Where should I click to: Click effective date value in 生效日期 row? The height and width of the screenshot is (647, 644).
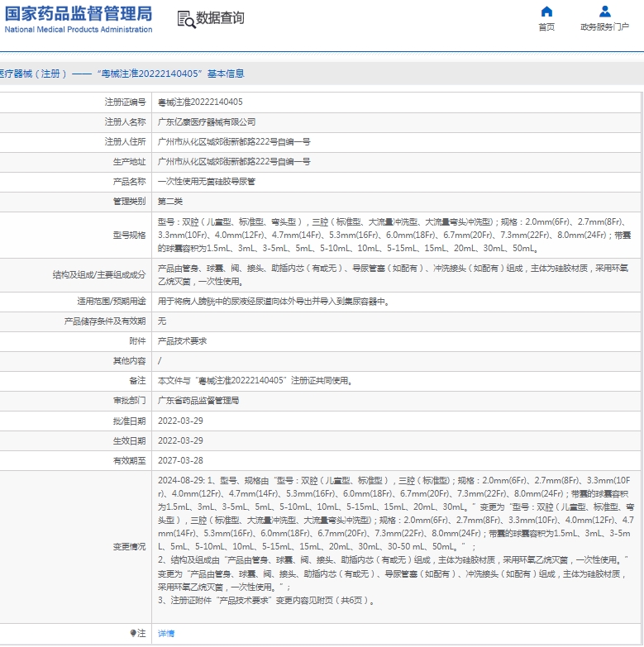pyautogui.click(x=180, y=440)
